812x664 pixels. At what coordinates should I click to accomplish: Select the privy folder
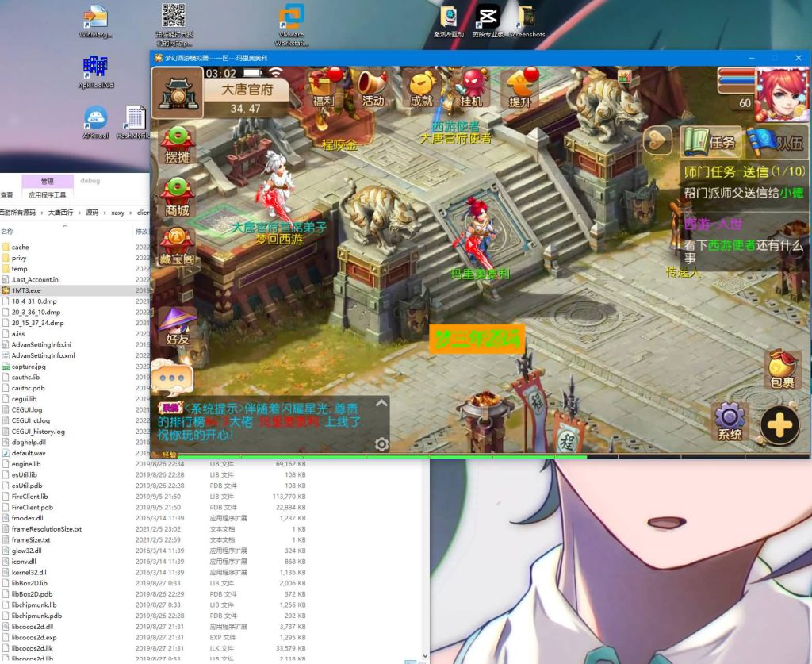click(x=19, y=258)
